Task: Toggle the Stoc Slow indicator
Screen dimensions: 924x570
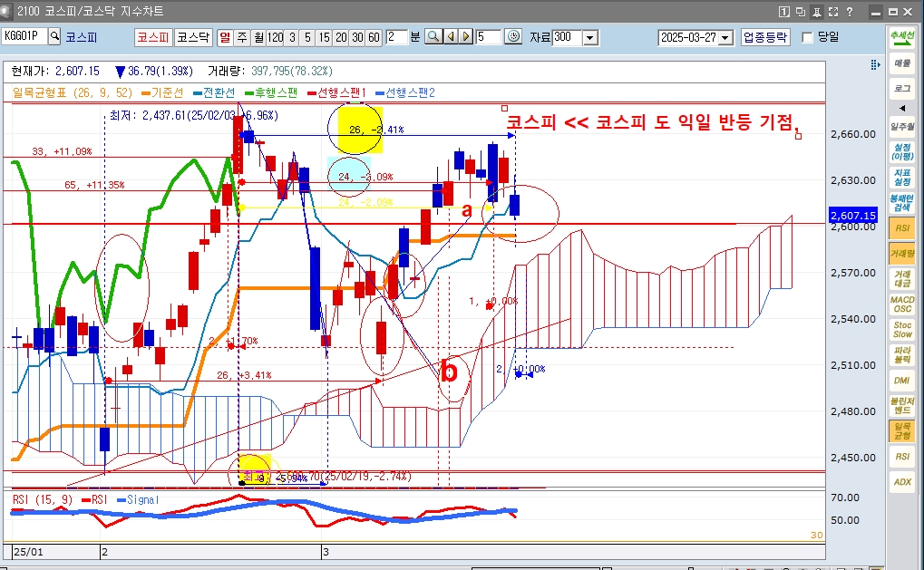Action: pos(901,329)
